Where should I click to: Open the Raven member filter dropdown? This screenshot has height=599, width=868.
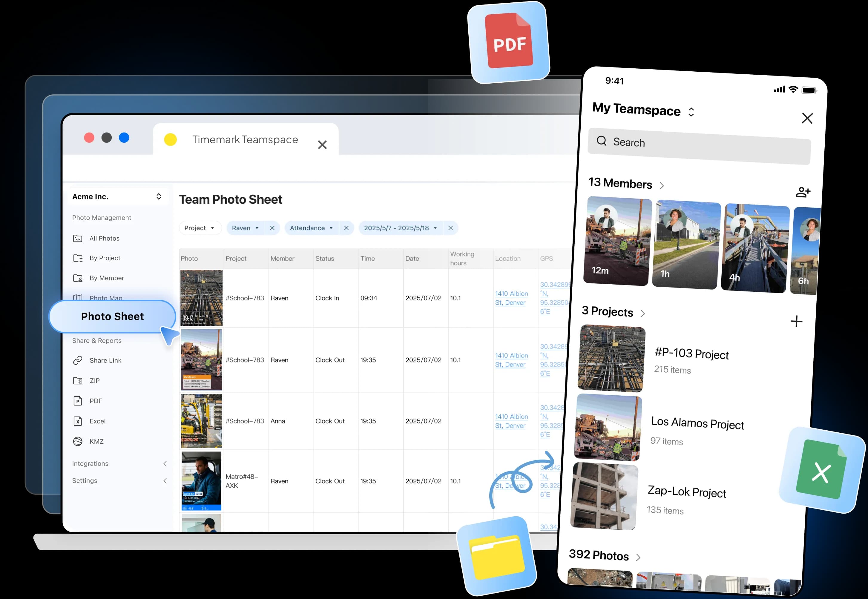tap(245, 228)
